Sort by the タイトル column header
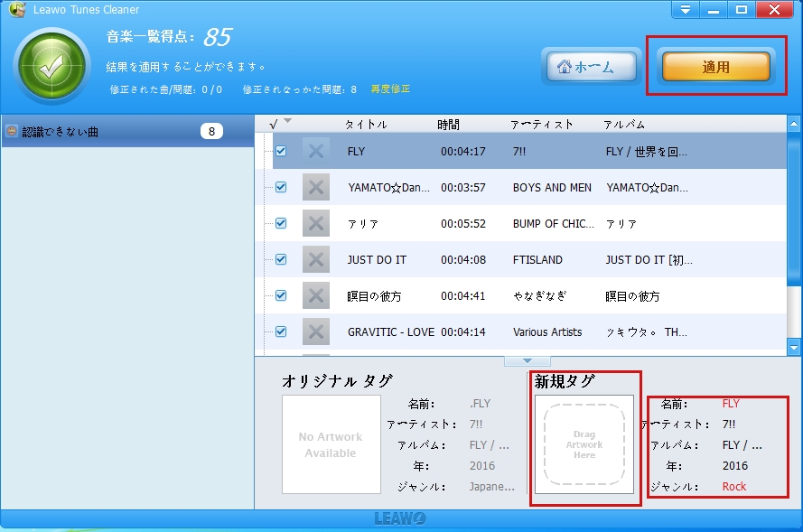The image size is (803, 532). pos(366,124)
